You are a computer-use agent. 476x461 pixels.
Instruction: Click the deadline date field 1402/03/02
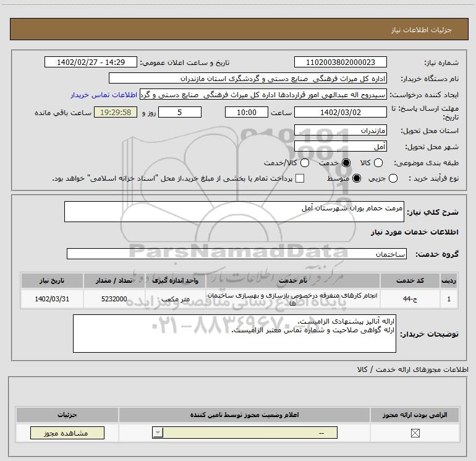[340, 112]
